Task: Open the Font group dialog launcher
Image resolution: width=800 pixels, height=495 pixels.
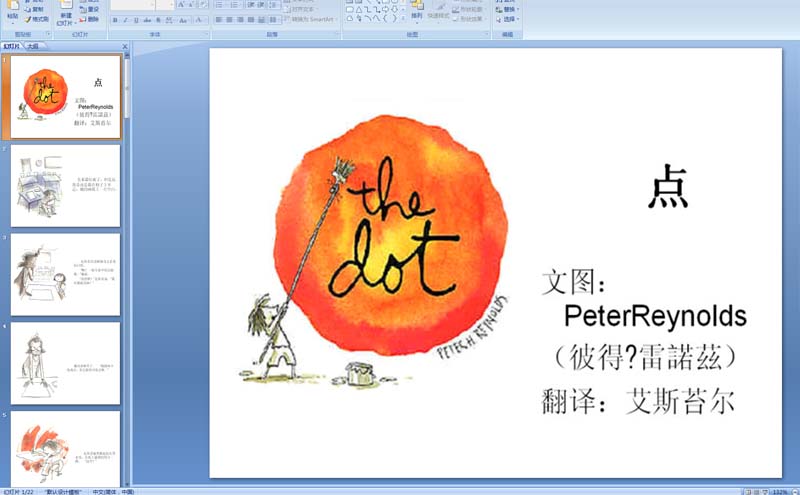Action: pos(207,34)
